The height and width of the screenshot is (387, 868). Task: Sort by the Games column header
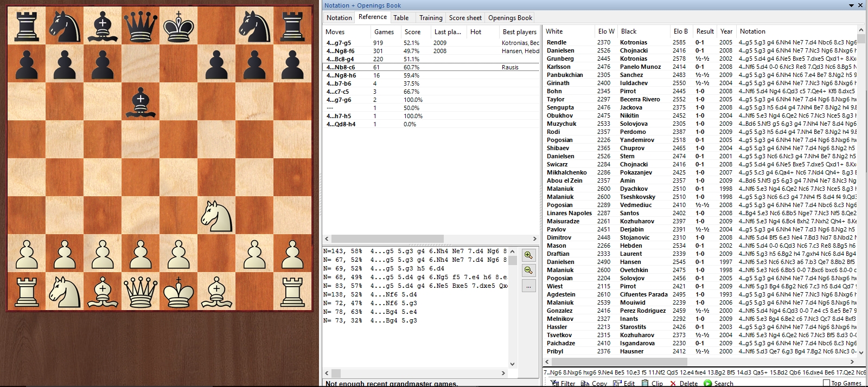[x=385, y=32]
